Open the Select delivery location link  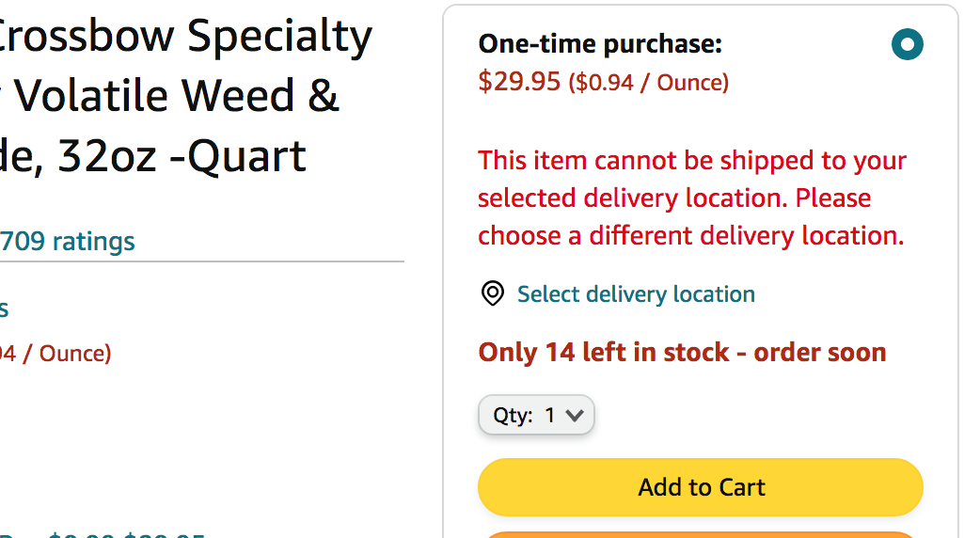pyautogui.click(x=636, y=293)
